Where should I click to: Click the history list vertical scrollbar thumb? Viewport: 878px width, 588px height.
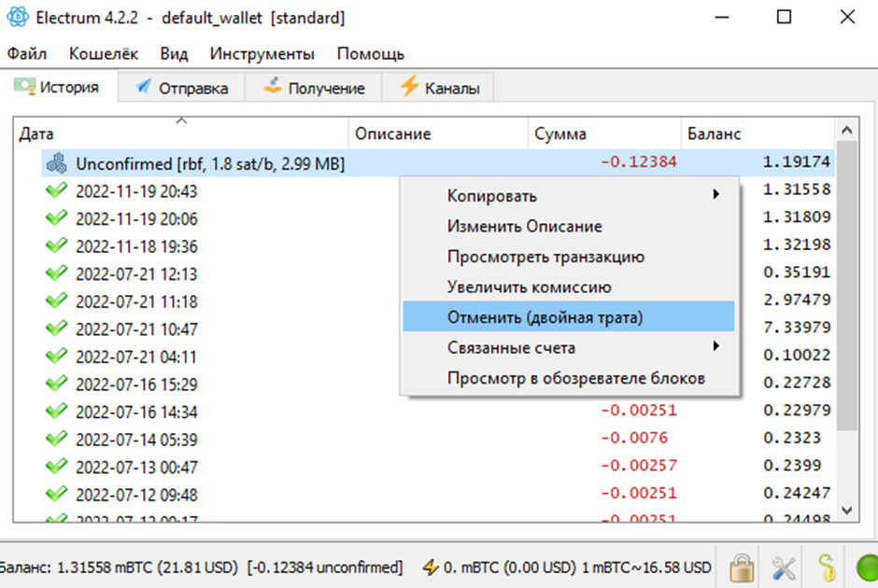846,286
